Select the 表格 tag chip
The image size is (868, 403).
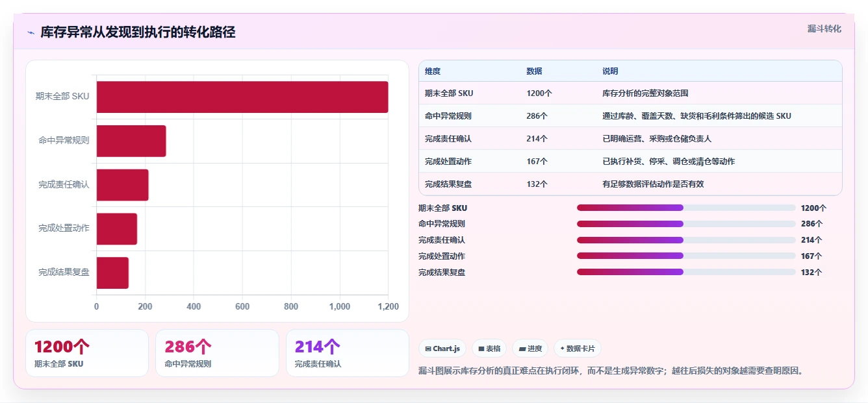(x=489, y=348)
